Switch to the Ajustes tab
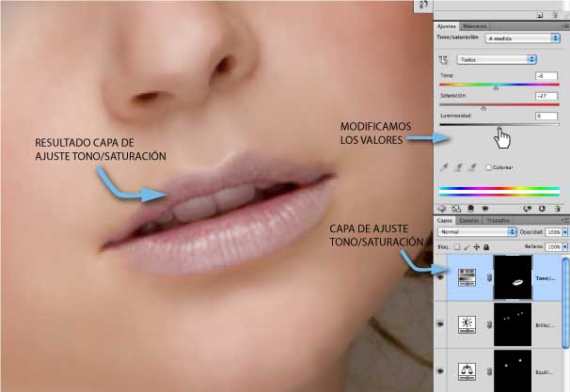 (446, 26)
